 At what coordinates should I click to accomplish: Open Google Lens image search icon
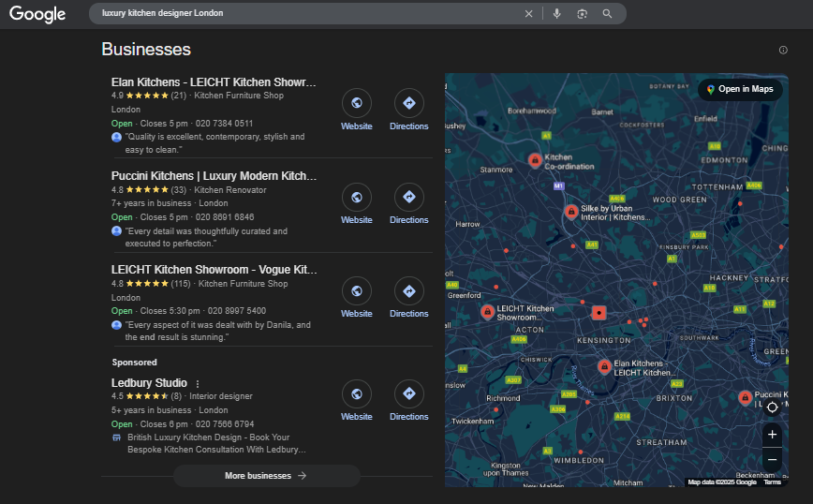[582, 14]
